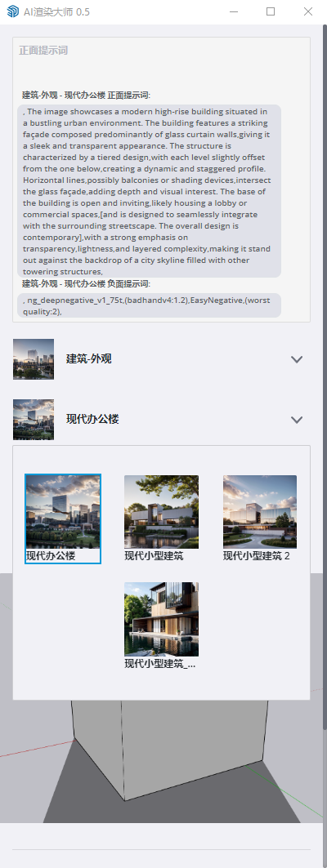Pick the 现代小型建筑 2 preset thumbnail
327x868 pixels.
pos(260,511)
